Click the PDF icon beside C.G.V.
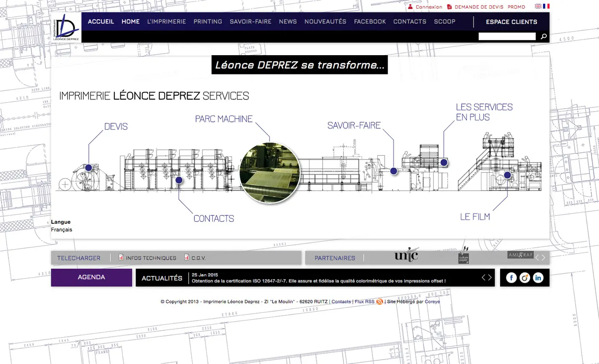Viewport: 599px width, 364px height. click(187, 257)
